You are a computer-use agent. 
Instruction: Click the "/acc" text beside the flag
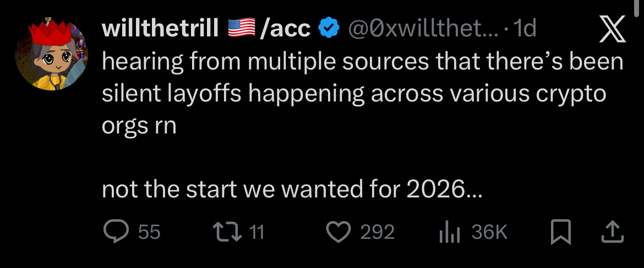(x=285, y=29)
